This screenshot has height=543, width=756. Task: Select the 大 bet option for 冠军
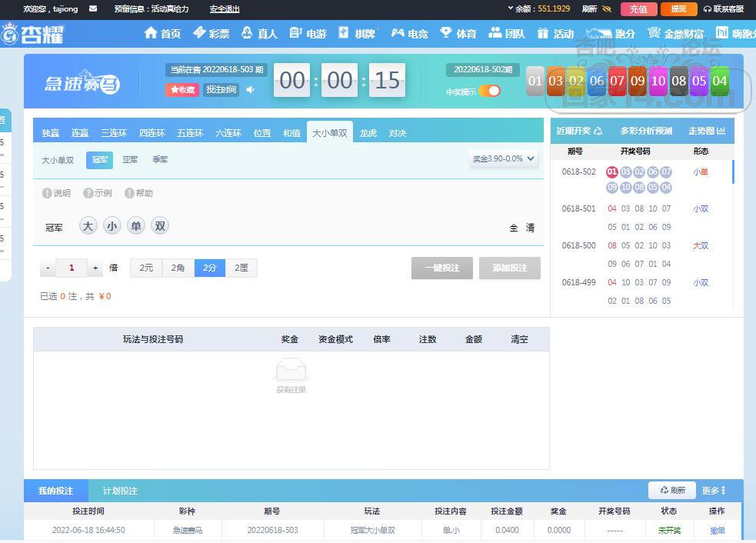coord(88,226)
